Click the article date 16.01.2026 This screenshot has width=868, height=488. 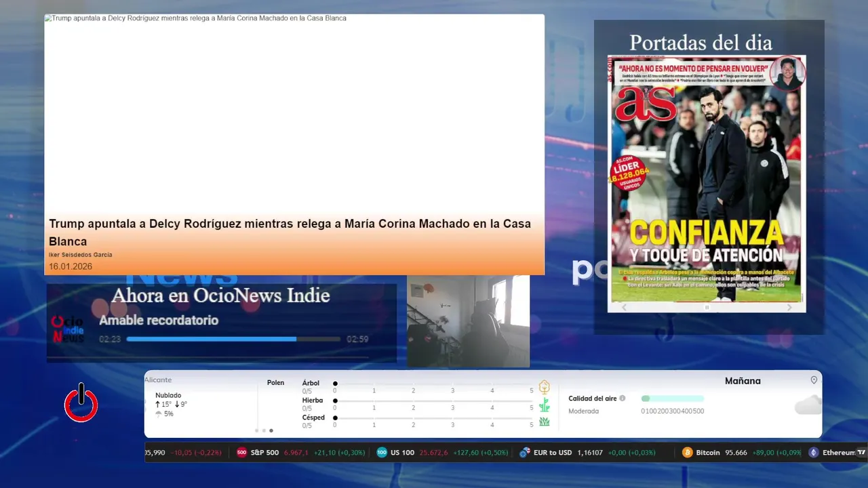(x=71, y=266)
